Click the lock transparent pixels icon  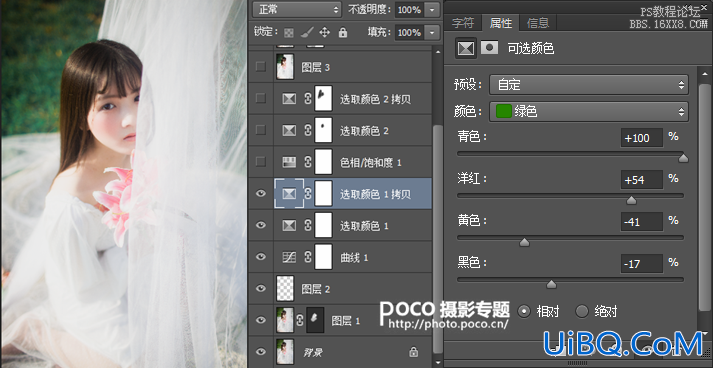click(x=289, y=33)
